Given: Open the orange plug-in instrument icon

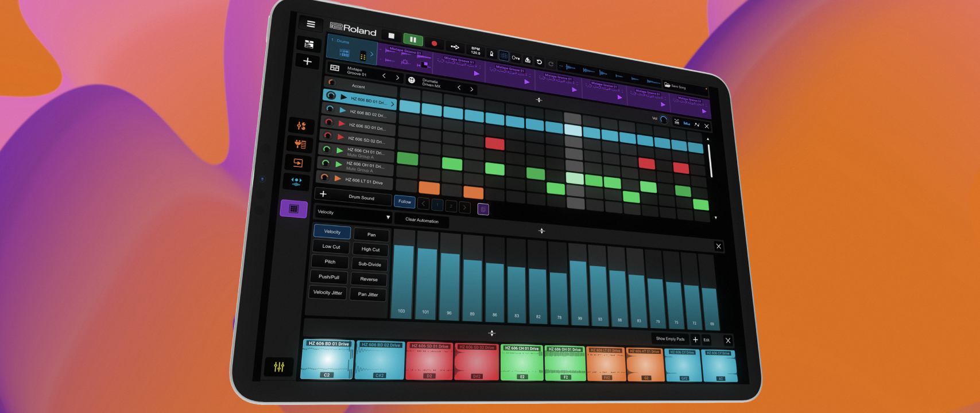Looking at the screenshot, I should tap(300, 144).
